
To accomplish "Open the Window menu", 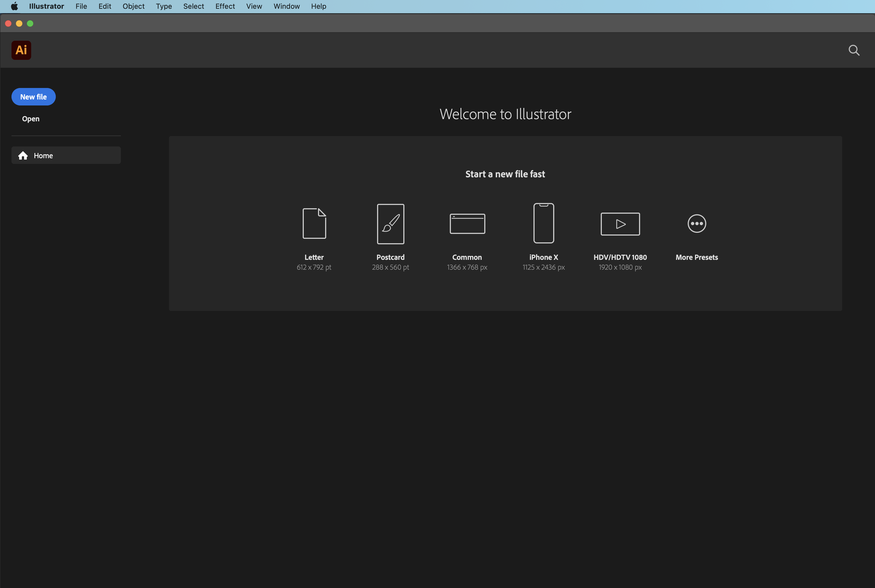I will [286, 6].
